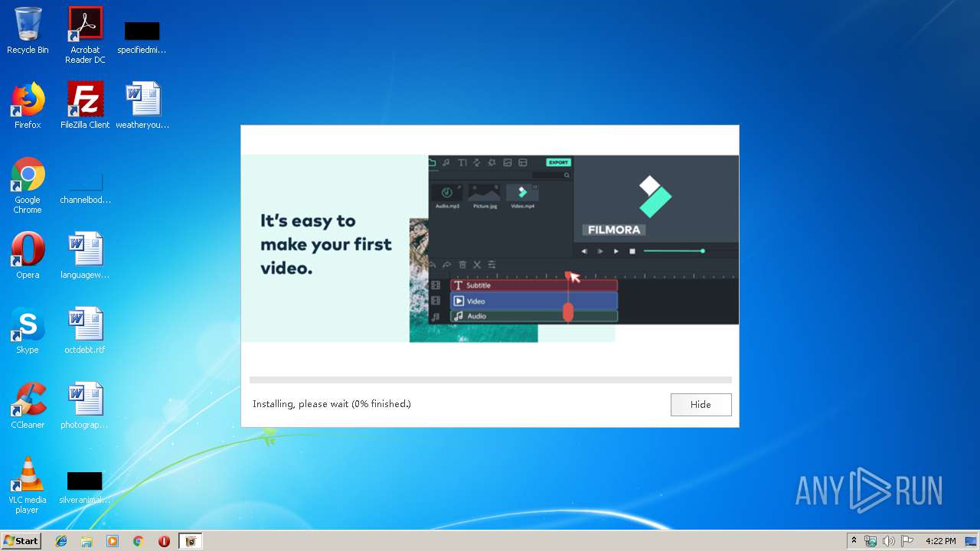The image size is (980, 551).
Task: Open FileZilla Client shortcut
Action: [85, 106]
